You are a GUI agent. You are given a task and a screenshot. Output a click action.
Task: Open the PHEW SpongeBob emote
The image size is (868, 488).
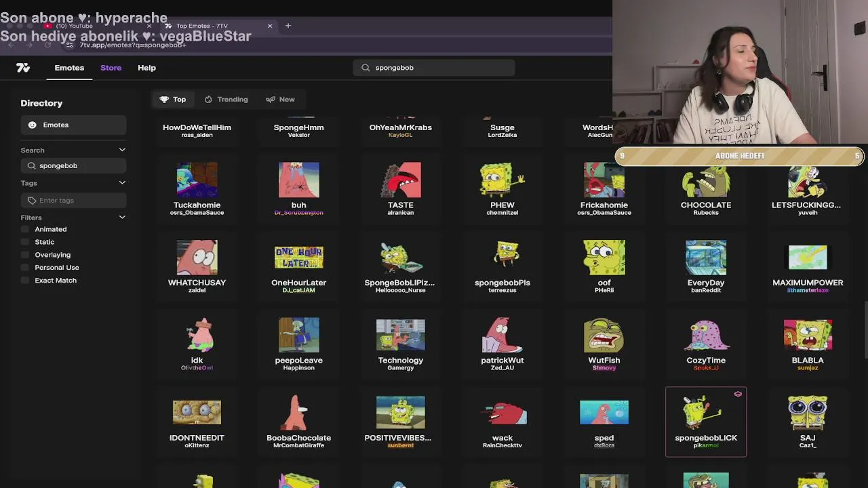tap(502, 188)
